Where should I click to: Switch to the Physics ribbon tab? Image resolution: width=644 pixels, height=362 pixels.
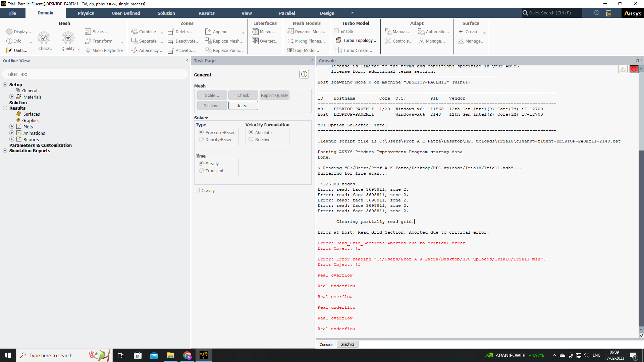[86, 13]
